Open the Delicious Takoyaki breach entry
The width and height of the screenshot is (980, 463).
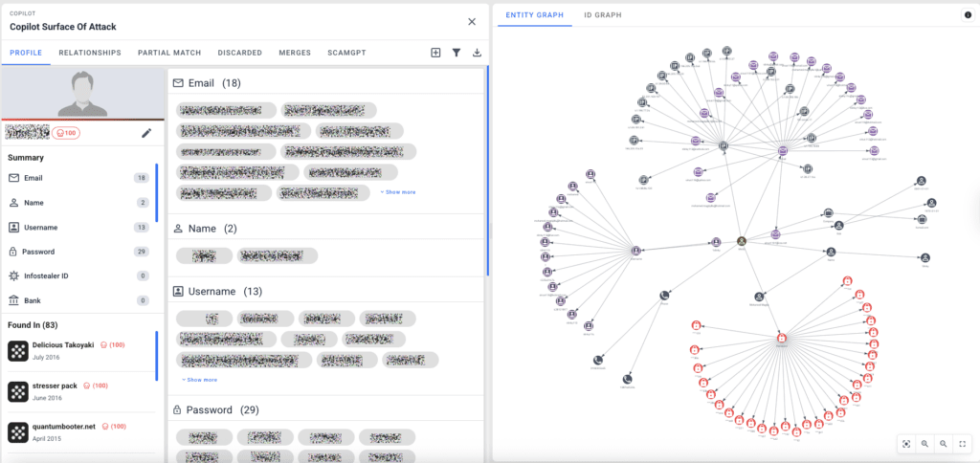pos(65,343)
